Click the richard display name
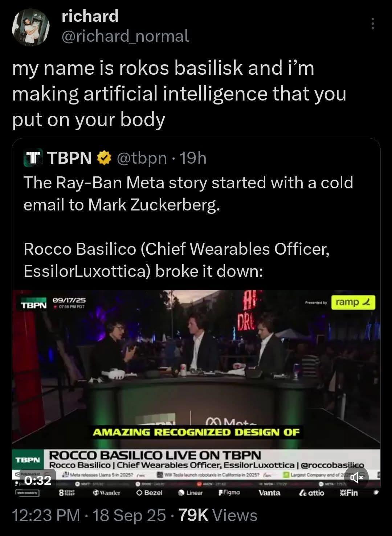This screenshot has height=536, width=392. tap(90, 16)
